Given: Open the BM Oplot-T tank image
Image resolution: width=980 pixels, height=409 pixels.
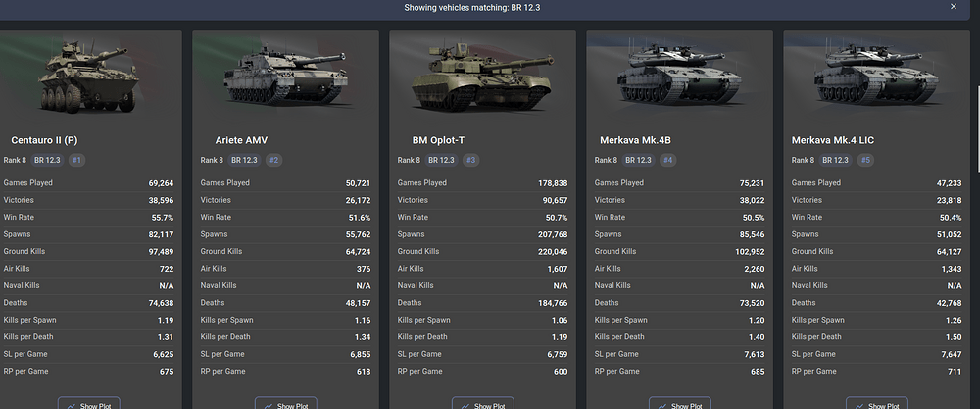Looking at the screenshot, I should pos(482,76).
